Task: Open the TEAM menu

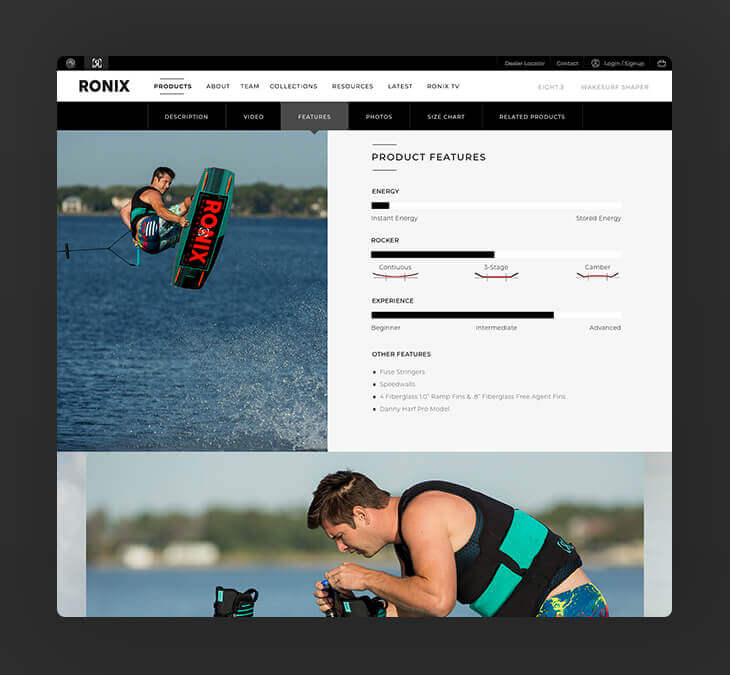Action: [250, 86]
